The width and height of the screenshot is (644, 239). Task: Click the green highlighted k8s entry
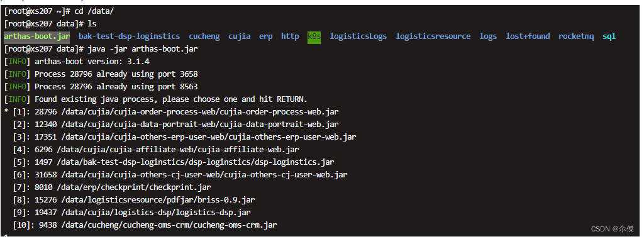point(314,36)
